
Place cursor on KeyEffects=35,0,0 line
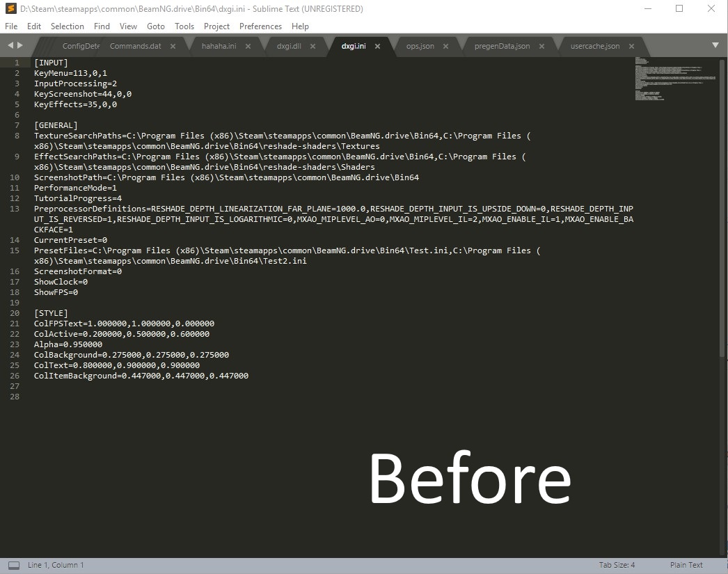point(75,104)
